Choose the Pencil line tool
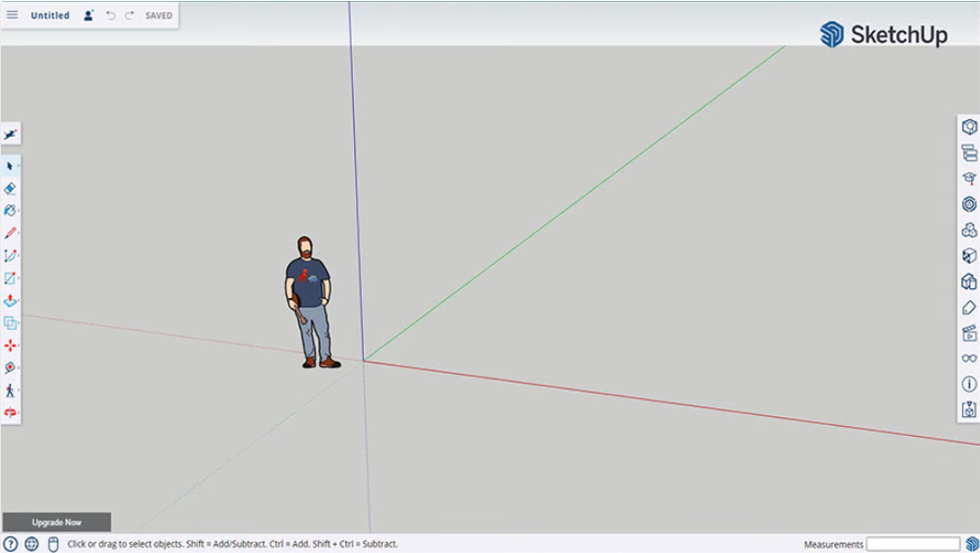This screenshot has height=553, width=980. click(x=8, y=233)
